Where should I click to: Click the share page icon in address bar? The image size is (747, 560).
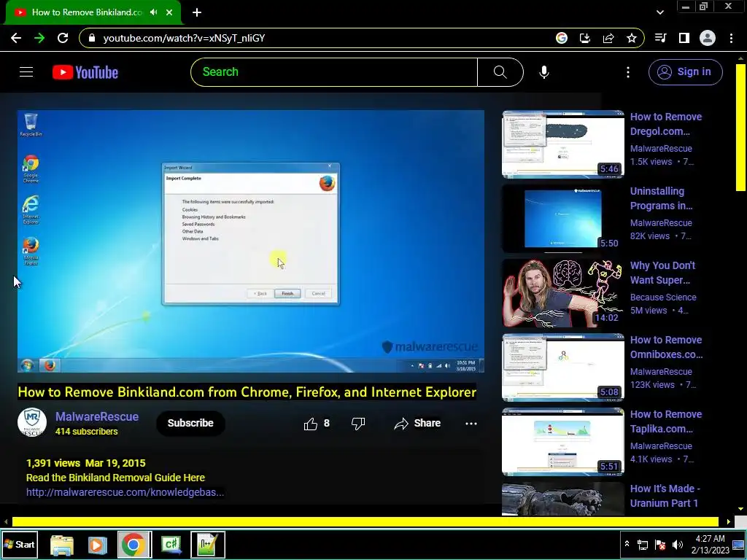tap(608, 38)
